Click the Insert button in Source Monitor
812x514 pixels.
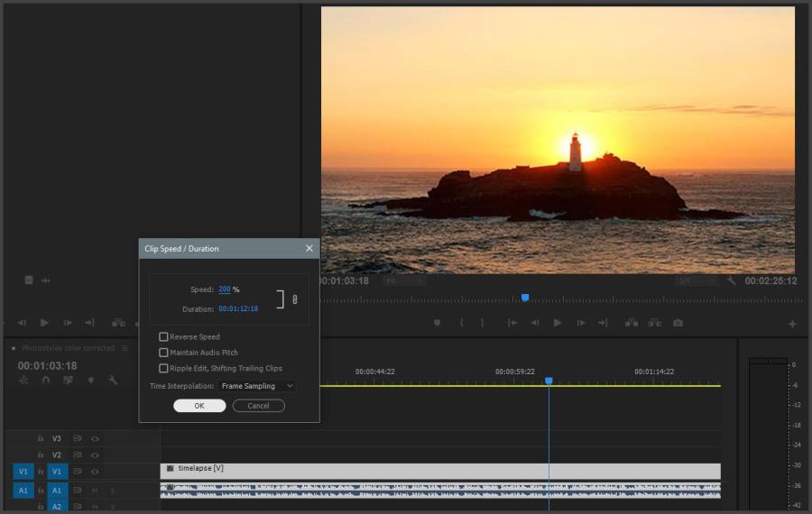click(118, 323)
